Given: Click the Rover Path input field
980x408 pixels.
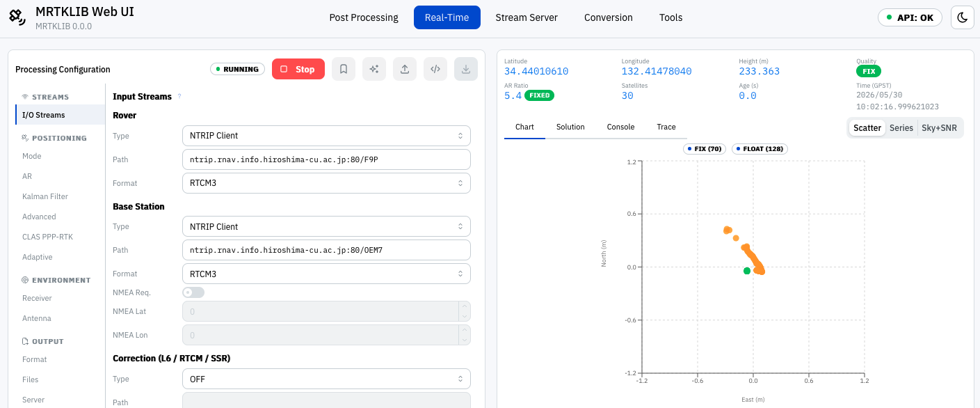Looking at the screenshot, I should 326,159.
